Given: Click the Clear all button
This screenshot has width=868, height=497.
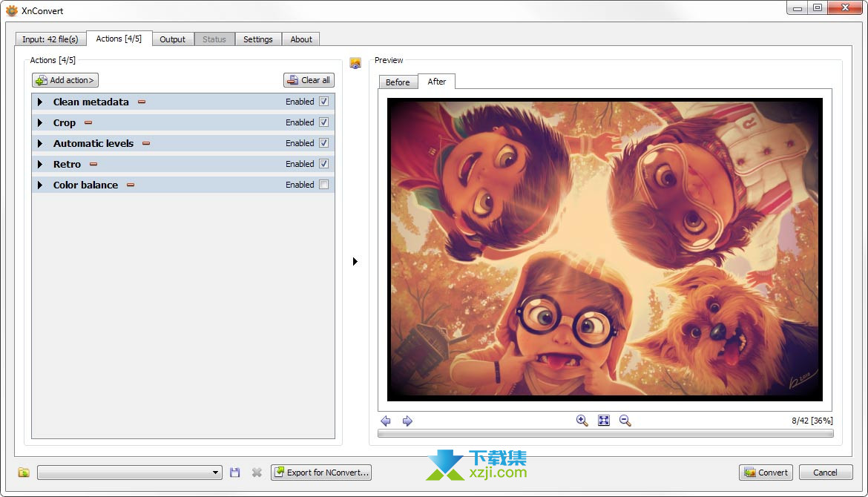Looking at the screenshot, I should point(309,80).
